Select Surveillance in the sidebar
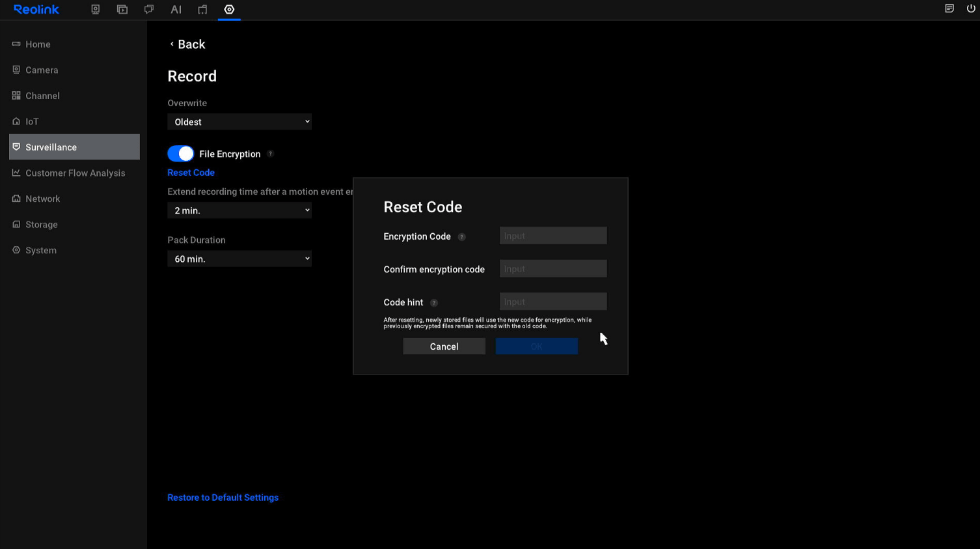Viewport: 980px width, 549px height. click(74, 147)
